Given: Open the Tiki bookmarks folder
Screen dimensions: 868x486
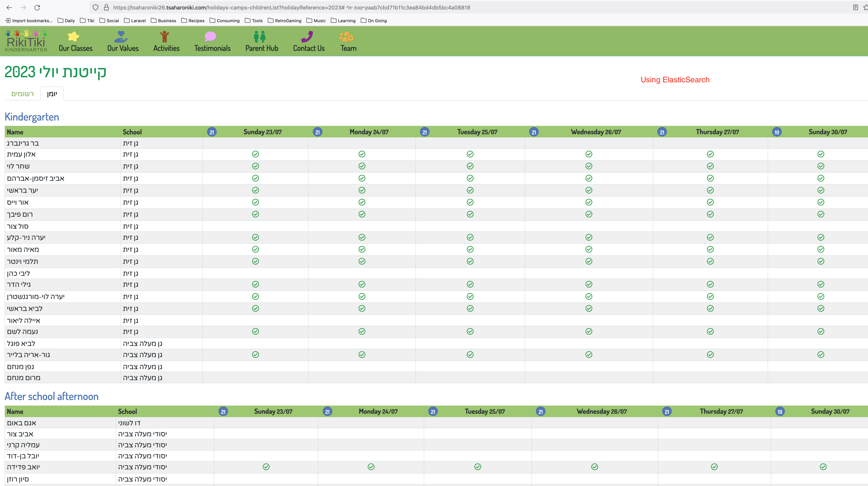Looking at the screenshot, I should tap(87, 20).
